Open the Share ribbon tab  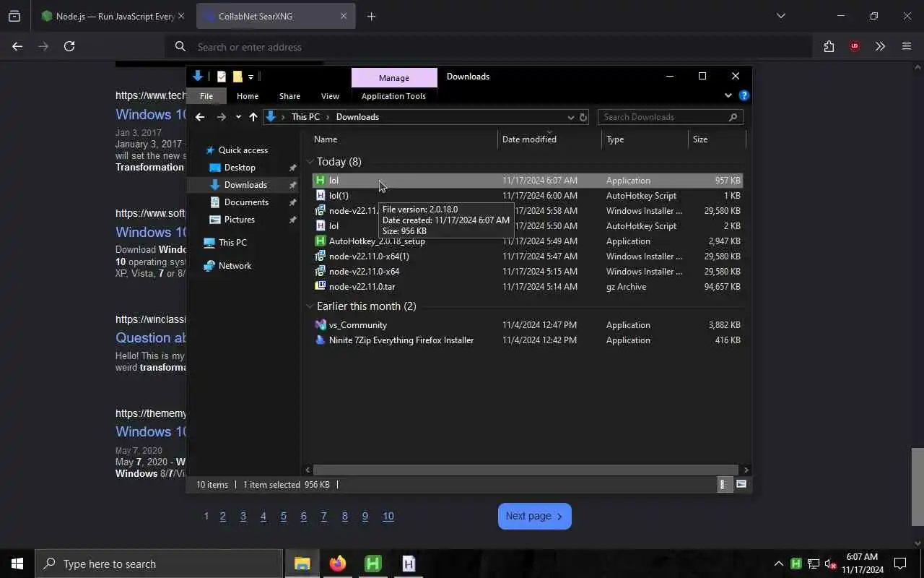289,96
